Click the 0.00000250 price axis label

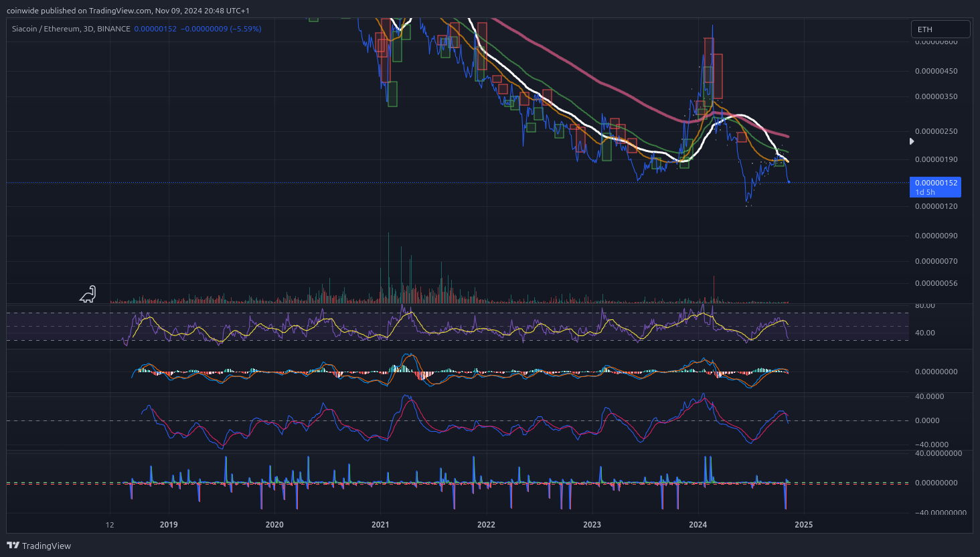pyautogui.click(x=936, y=131)
